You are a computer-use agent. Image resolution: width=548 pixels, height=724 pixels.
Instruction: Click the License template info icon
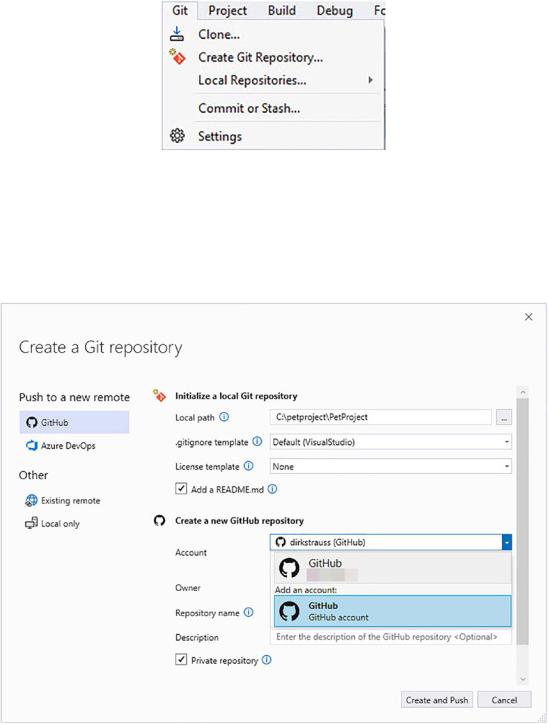[x=248, y=466]
